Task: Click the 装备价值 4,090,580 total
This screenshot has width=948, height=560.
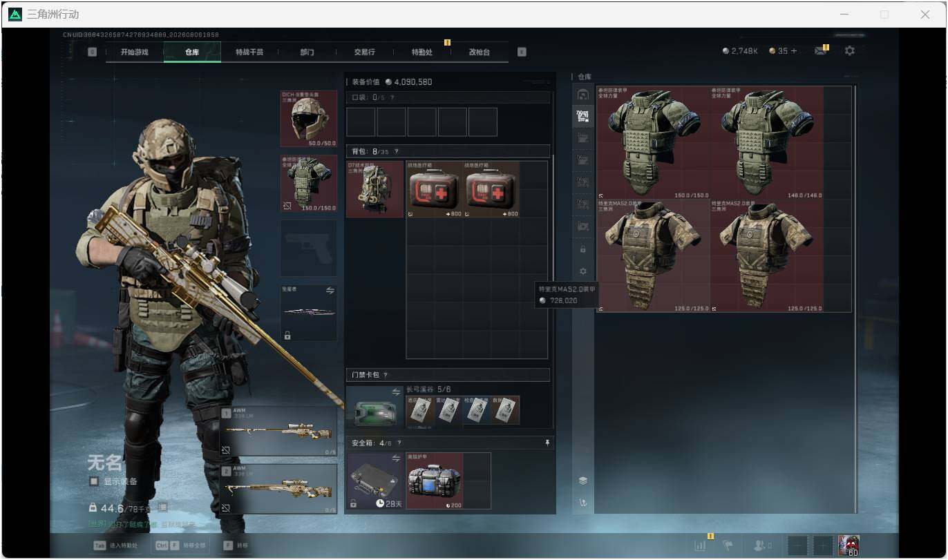Action: (392, 81)
